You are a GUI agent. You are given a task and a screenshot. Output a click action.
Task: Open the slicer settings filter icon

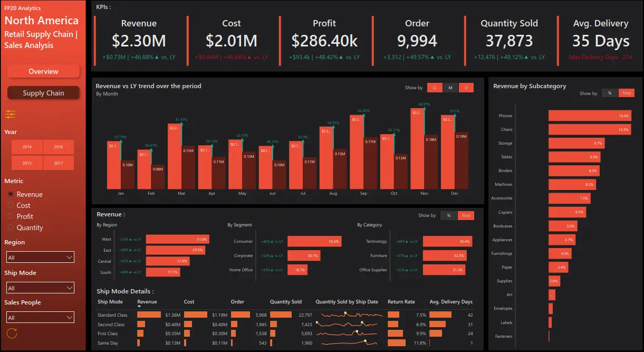coord(11,114)
